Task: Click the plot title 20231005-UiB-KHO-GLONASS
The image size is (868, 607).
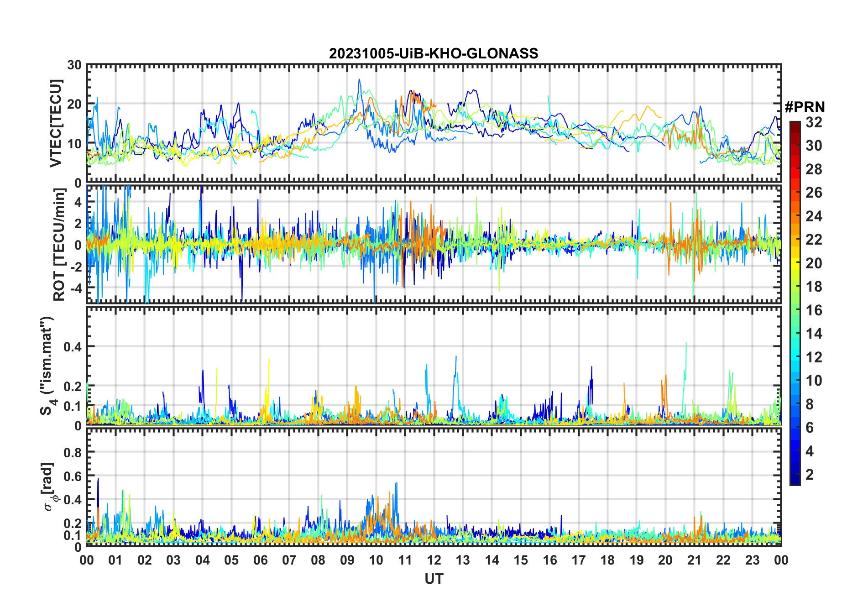Action: point(434,54)
